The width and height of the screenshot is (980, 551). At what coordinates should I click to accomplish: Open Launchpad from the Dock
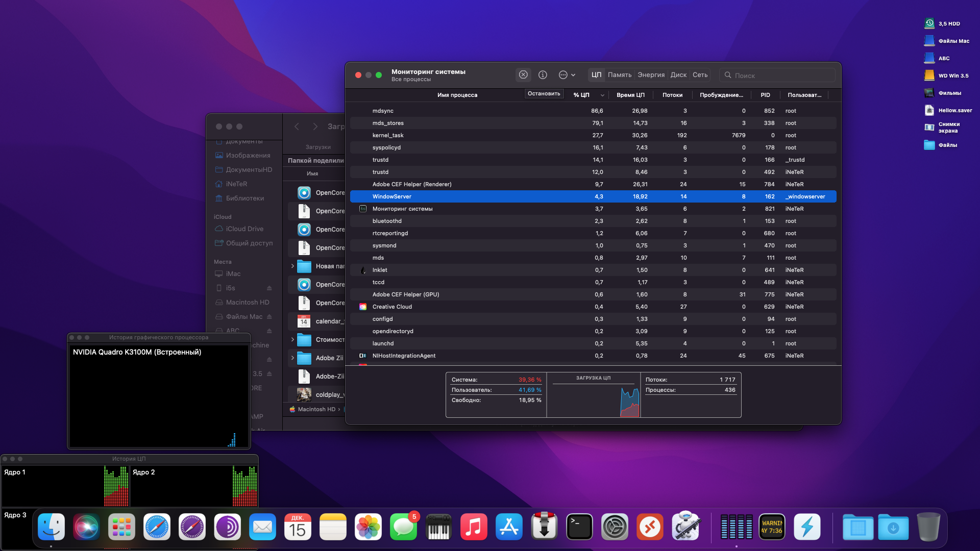[x=121, y=527]
